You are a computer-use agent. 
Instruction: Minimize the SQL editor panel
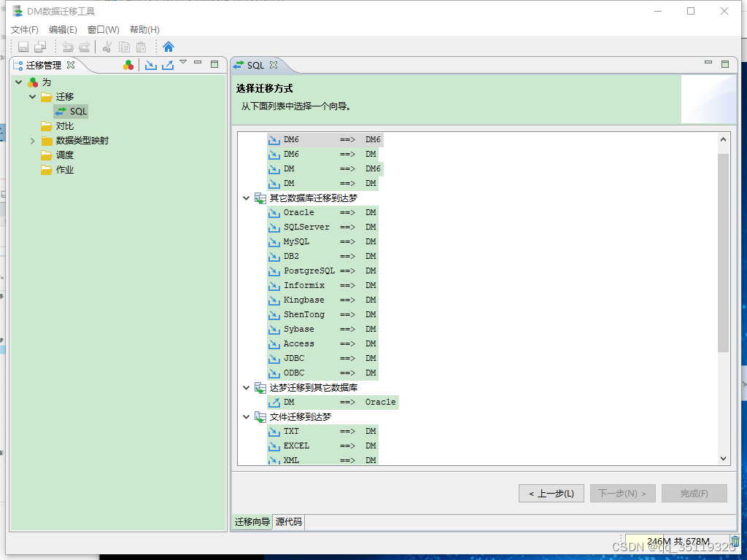(708, 63)
